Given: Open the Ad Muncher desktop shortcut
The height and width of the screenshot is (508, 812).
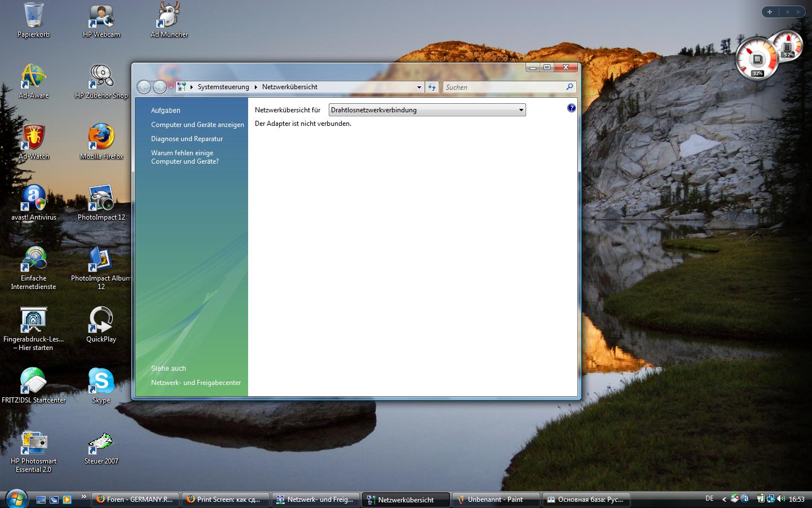Looking at the screenshot, I should pos(169,16).
